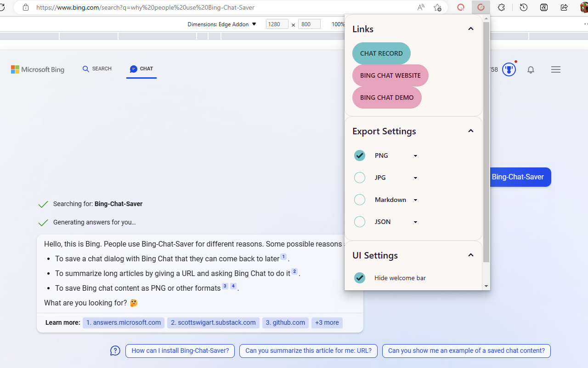Click the viewport height field 800
Screen dimensions: 588x368
(309, 24)
